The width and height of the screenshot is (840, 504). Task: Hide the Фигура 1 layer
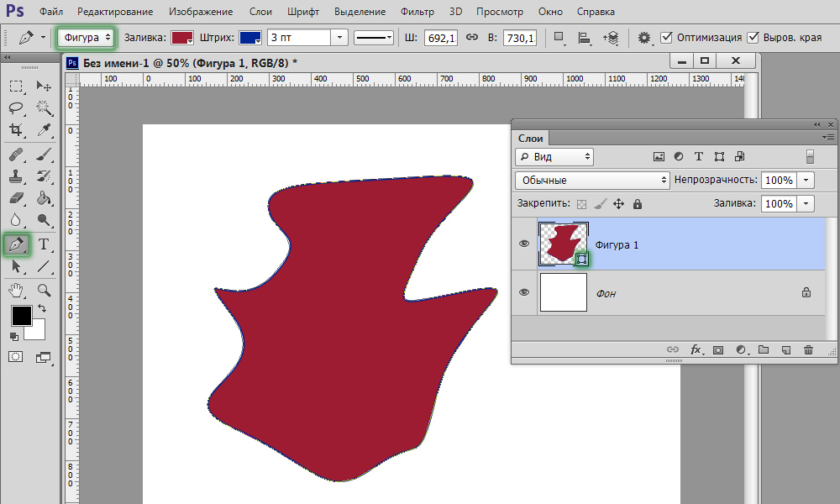click(x=524, y=244)
